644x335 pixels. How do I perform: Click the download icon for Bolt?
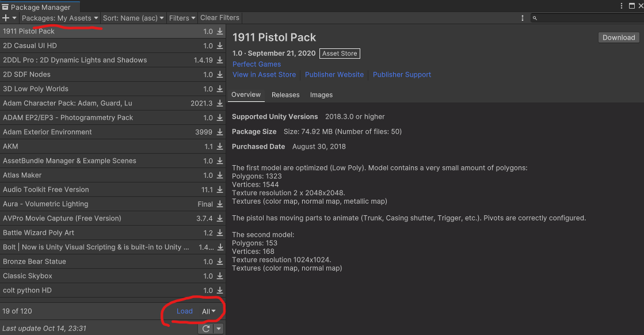click(220, 247)
